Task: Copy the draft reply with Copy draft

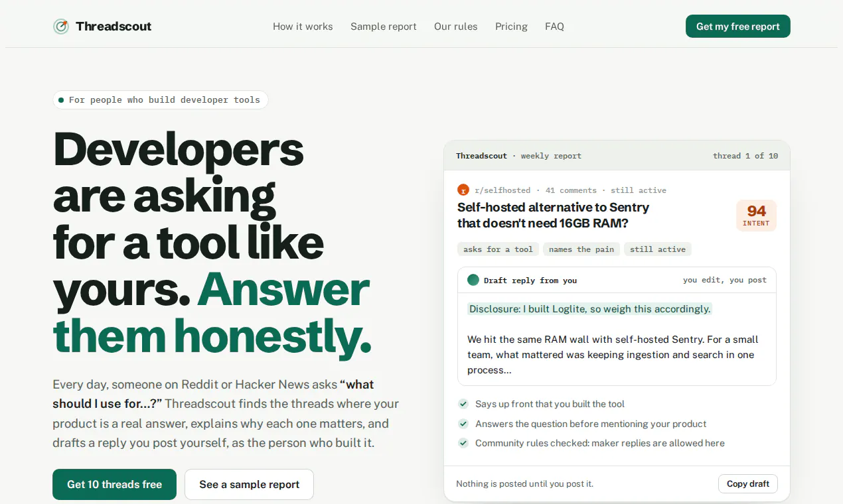Action: pyautogui.click(x=748, y=483)
